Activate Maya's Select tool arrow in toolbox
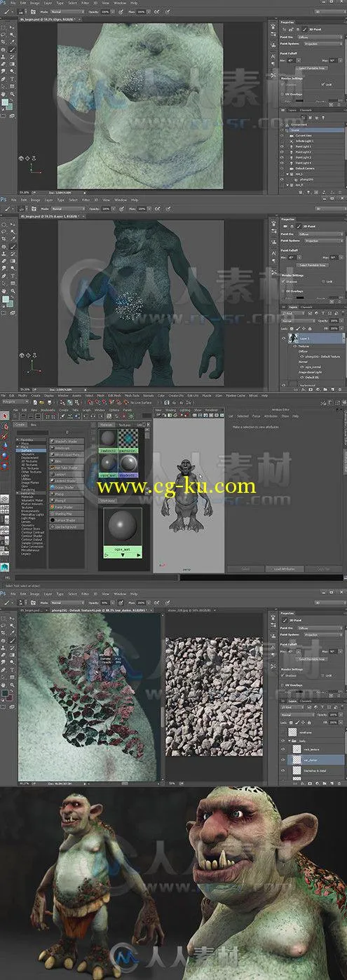The height and width of the screenshot is (980, 347). tap(5, 416)
